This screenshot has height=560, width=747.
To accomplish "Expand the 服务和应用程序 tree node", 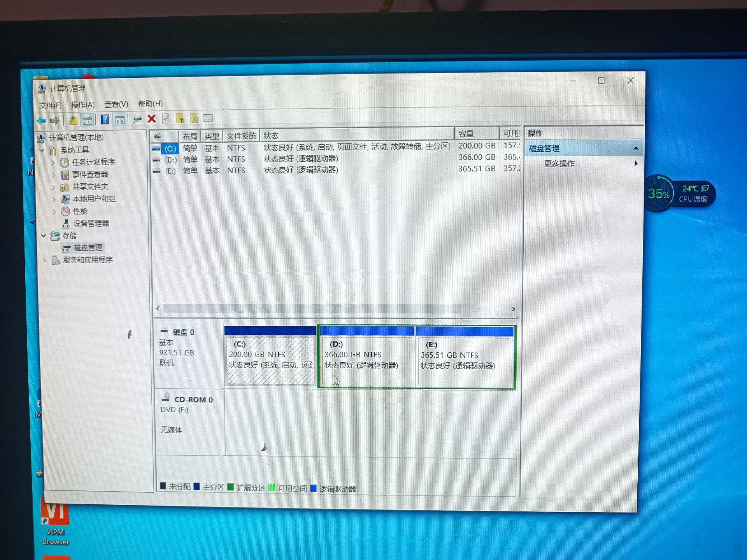I will point(44,260).
